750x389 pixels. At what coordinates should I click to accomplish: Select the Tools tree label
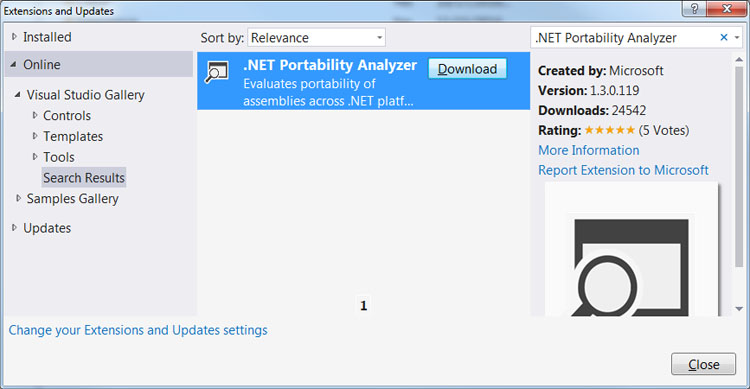[x=59, y=157]
